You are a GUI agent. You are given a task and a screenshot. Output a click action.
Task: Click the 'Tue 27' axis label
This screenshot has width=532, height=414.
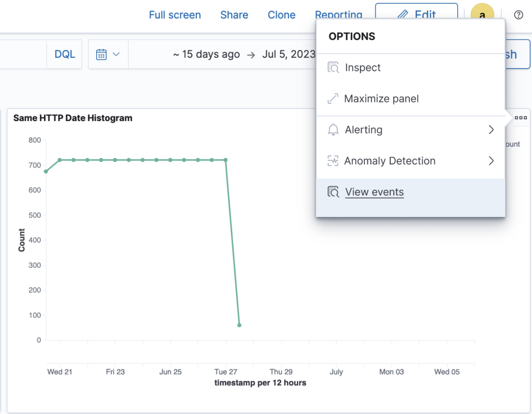pos(225,372)
